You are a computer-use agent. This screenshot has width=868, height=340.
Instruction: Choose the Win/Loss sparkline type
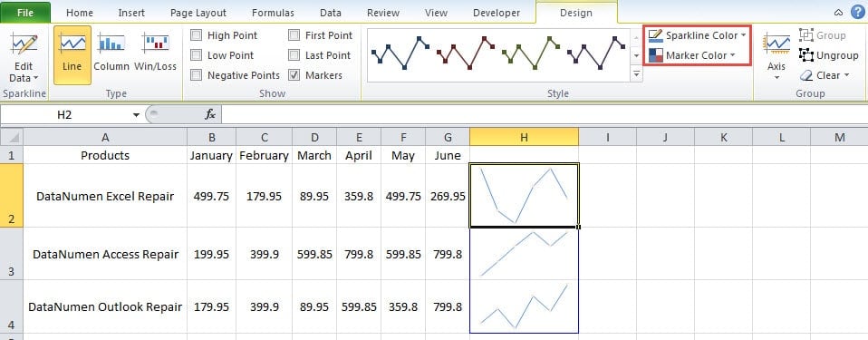156,54
